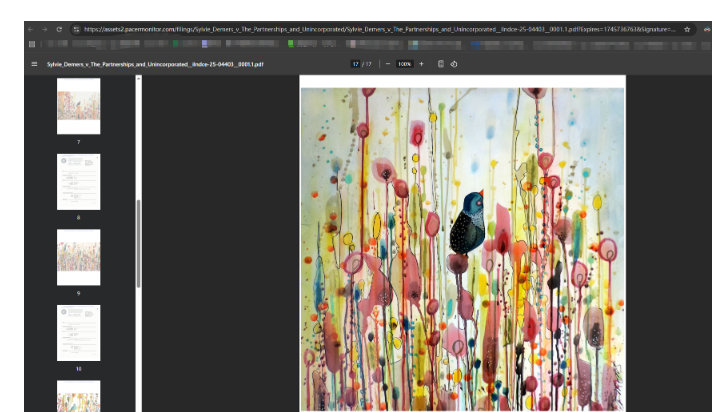Click the browser forward arrow
This screenshot has width=712, height=412.
coord(44,30)
